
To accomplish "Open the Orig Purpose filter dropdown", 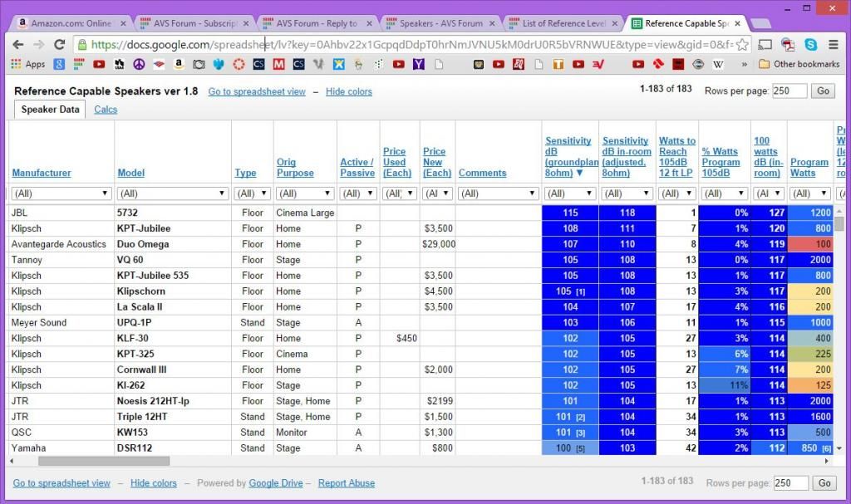I will [x=305, y=193].
